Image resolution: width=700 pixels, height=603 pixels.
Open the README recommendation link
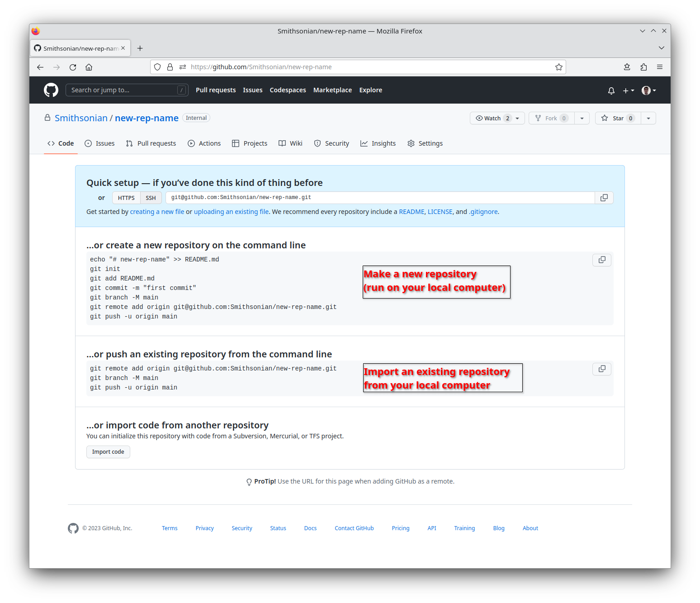(x=411, y=212)
